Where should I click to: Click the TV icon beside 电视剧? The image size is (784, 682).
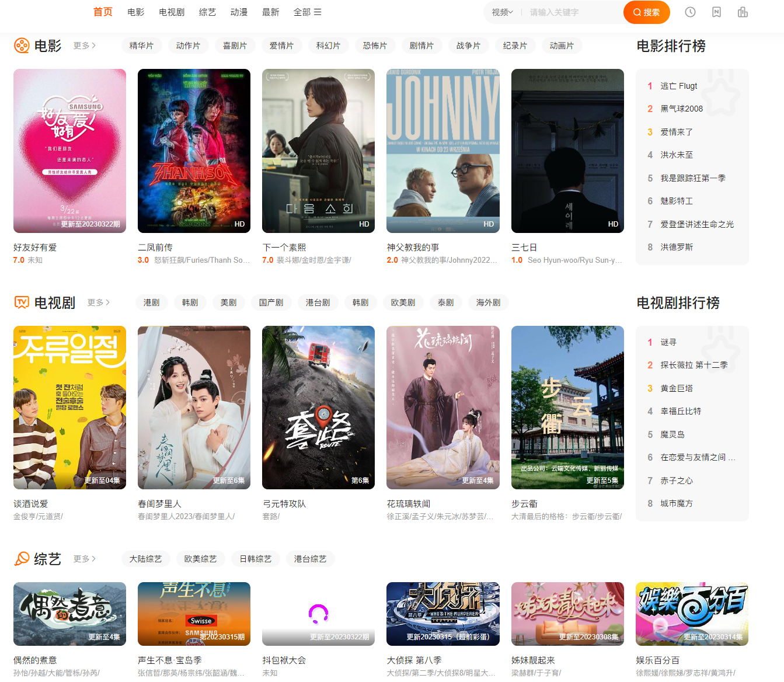coord(22,302)
